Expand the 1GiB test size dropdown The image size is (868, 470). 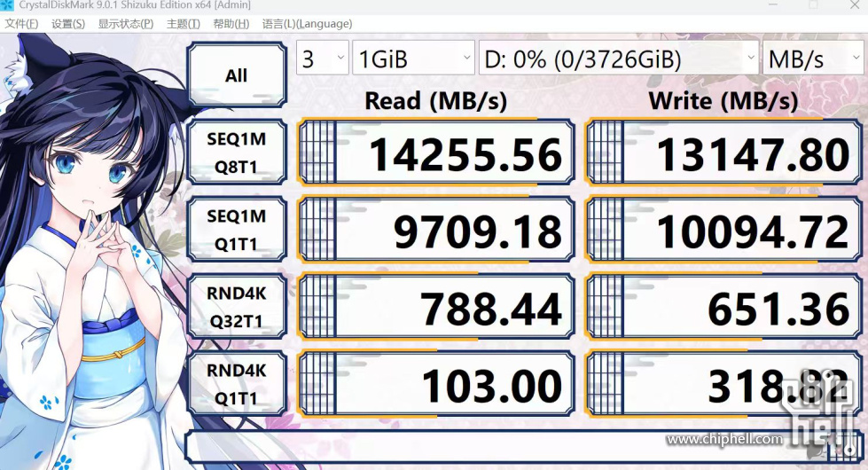414,59
